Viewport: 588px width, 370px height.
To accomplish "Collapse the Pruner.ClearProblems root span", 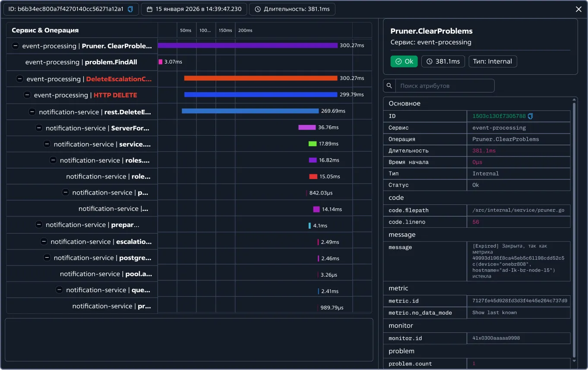I will click(15, 46).
